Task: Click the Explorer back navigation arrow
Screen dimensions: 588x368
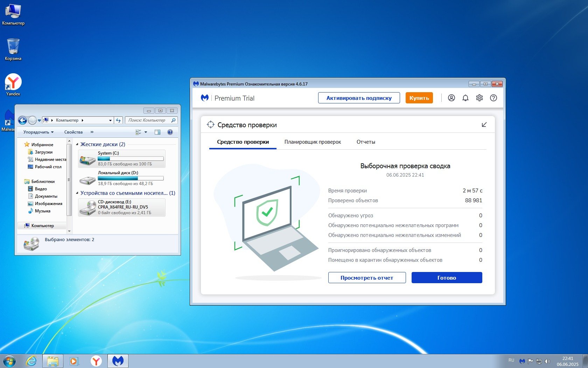Action: (x=22, y=121)
